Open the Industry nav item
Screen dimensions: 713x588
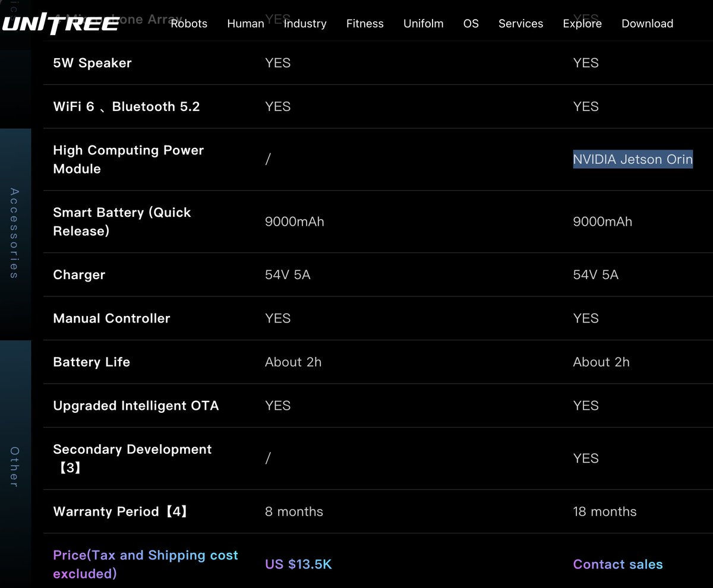[x=305, y=24]
